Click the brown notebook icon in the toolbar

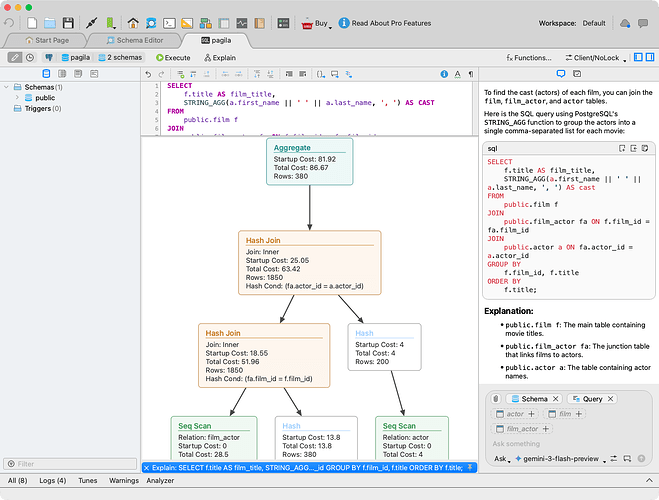pos(259,23)
